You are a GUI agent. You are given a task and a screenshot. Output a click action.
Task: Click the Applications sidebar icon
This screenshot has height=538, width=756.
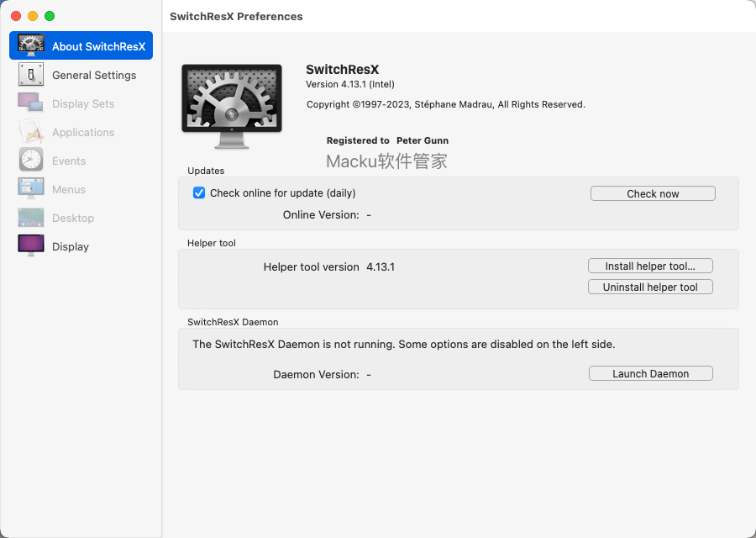31,131
